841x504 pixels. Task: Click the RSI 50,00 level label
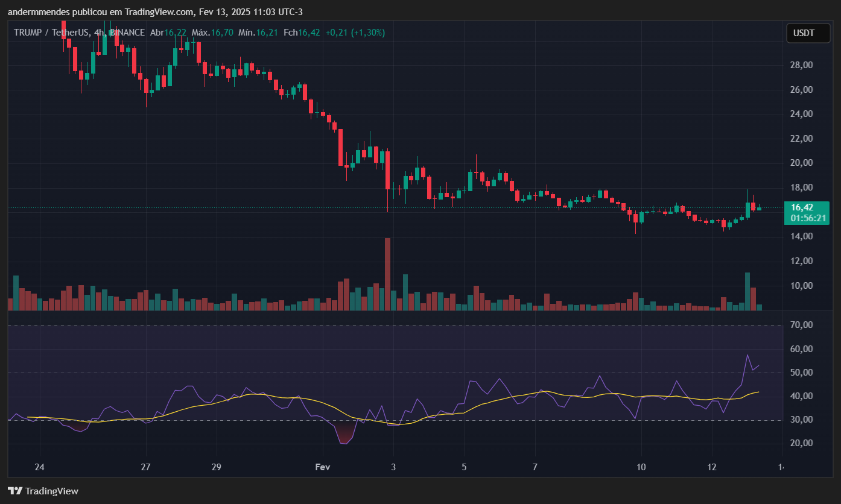point(801,373)
